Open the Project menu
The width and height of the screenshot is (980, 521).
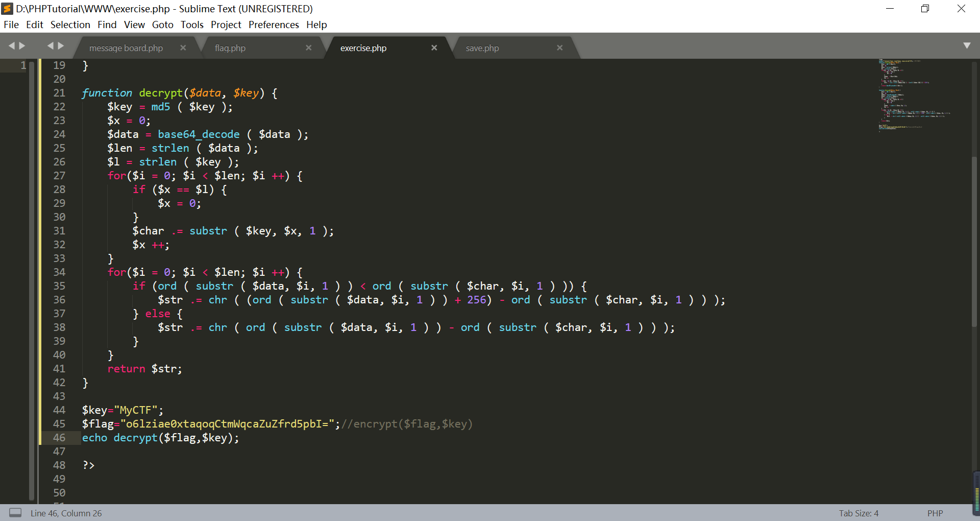point(226,25)
